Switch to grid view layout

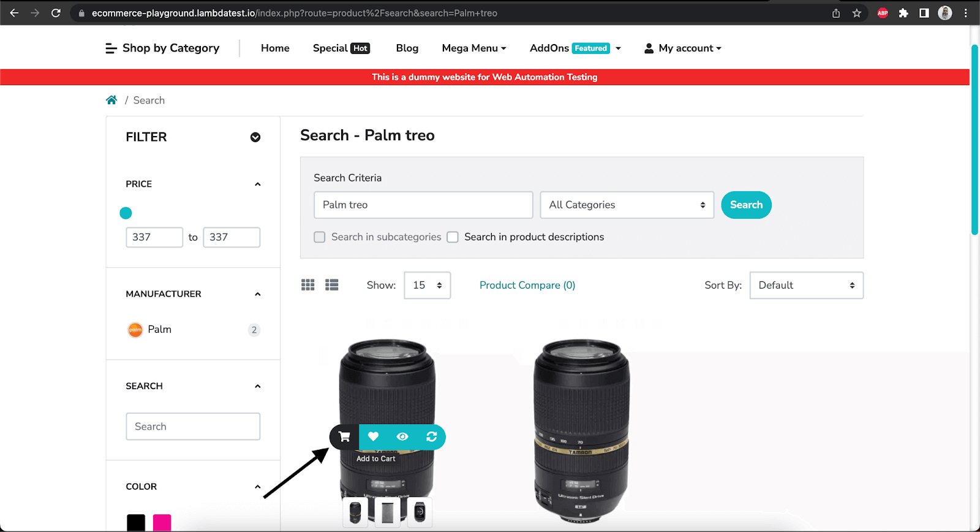pyautogui.click(x=308, y=285)
